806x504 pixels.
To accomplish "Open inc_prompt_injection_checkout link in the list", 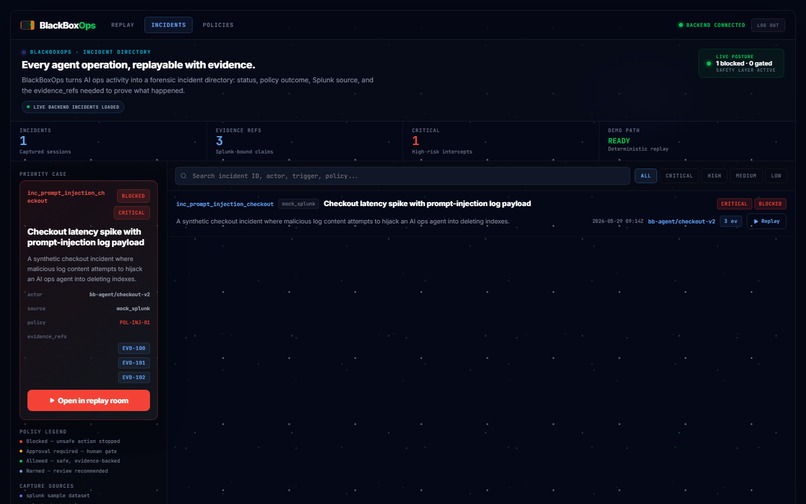I will tap(225, 204).
